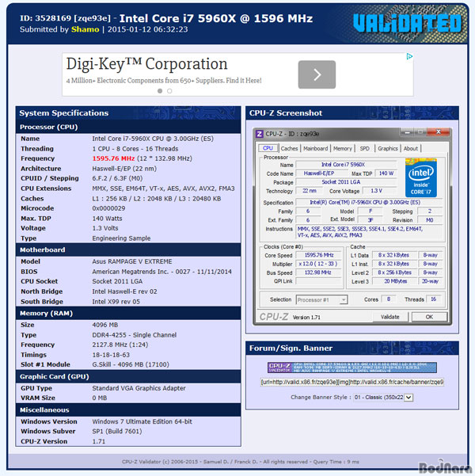475x476 pixels.
Task: Click the red 1595.76 MHz frequency value
Action: click(x=113, y=158)
